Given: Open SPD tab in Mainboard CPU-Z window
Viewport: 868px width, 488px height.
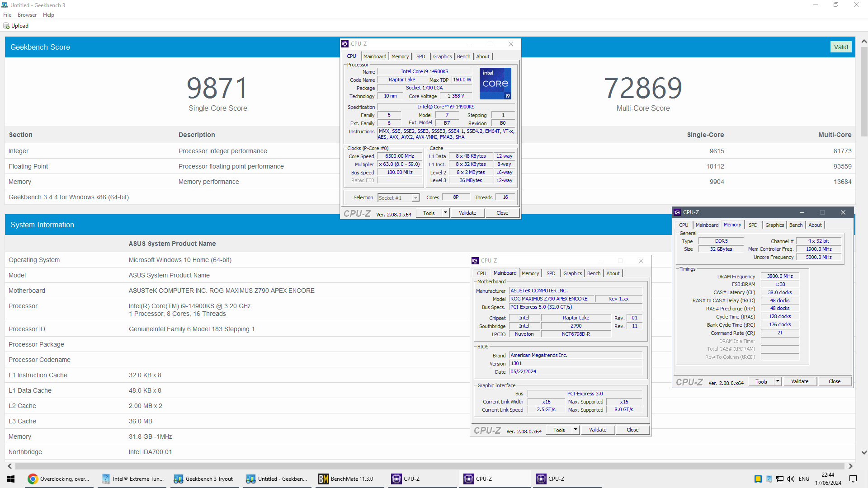Looking at the screenshot, I should (551, 273).
